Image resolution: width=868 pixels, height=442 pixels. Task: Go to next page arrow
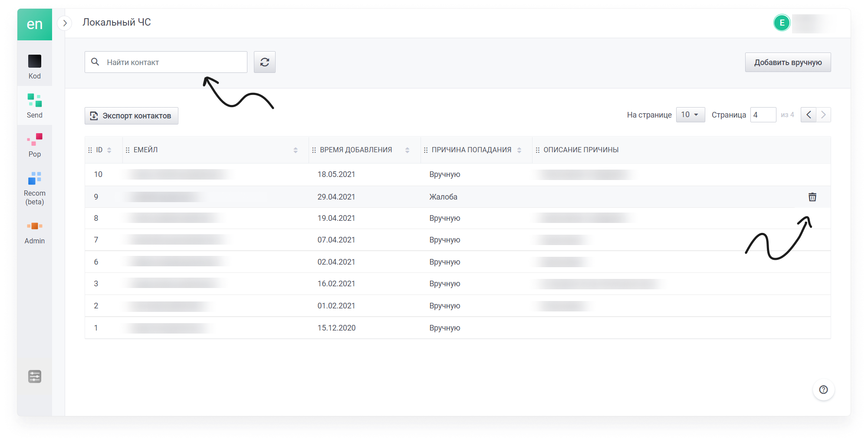tap(823, 115)
